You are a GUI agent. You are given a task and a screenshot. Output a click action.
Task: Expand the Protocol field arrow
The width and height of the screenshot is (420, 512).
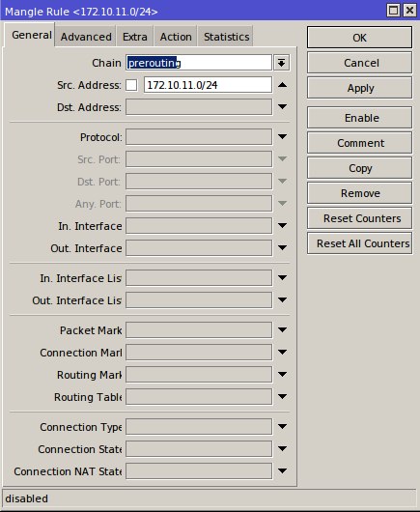(x=282, y=137)
